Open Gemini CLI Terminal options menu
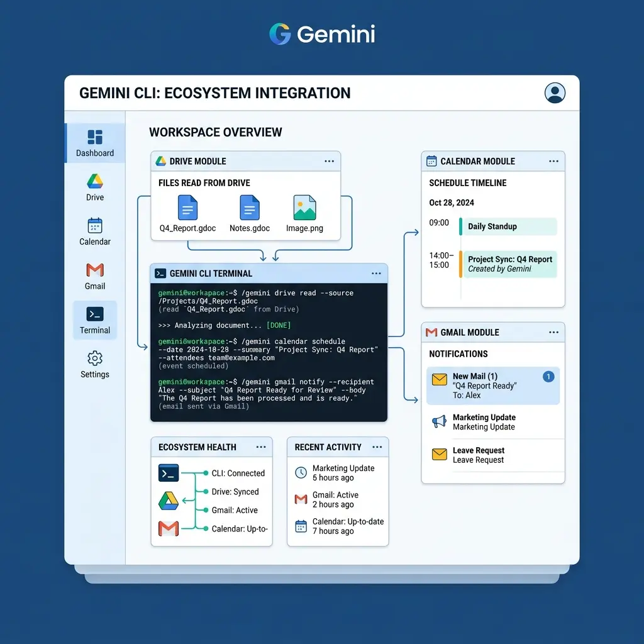Screen dimensions: 644x644 click(x=376, y=274)
